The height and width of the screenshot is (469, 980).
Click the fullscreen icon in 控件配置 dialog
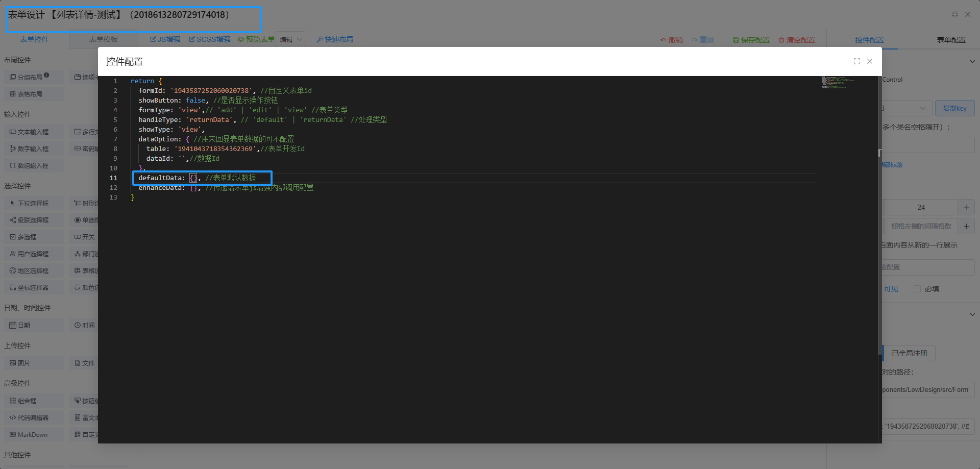[856, 61]
